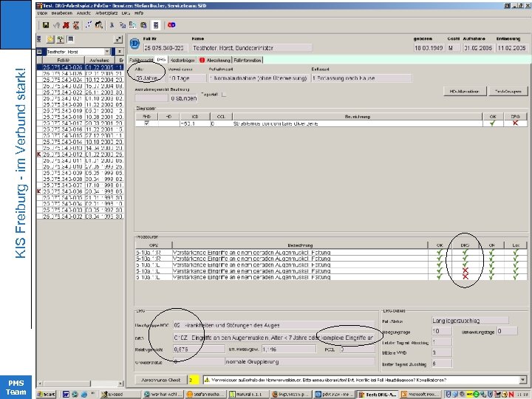This screenshot has width=532, height=399.
Task: Click the monitor icon in left panel toolbar
Action: [71, 39]
